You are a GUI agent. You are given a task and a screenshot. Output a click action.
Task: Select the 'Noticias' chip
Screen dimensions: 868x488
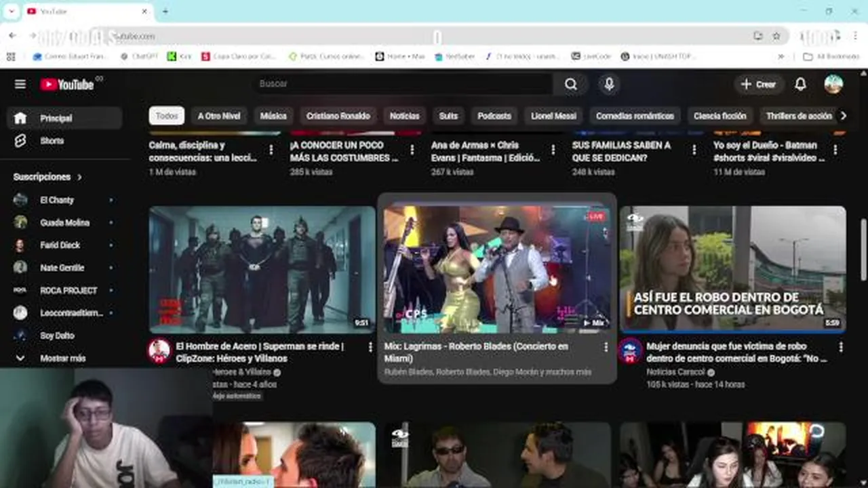(404, 116)
